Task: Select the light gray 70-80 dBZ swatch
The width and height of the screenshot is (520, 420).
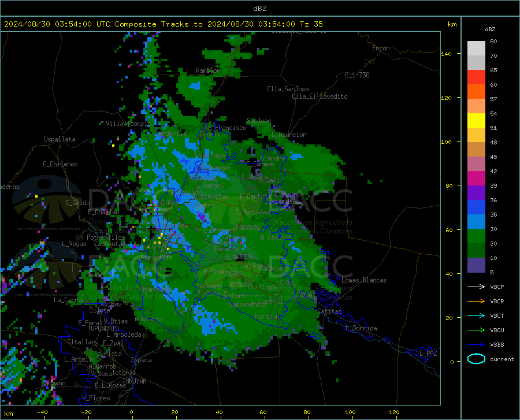Action: tap(476, 49)
